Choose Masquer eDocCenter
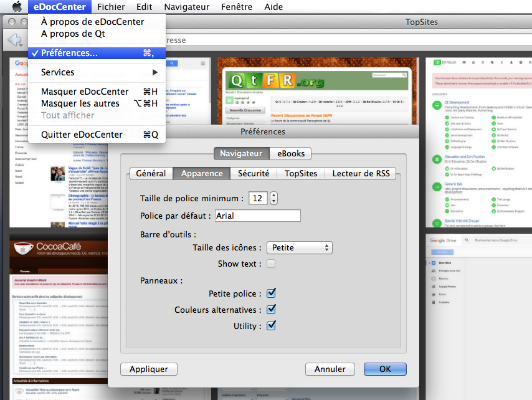Image resolution: width=532 pixels, height=400 pixels. coord(97,92)
